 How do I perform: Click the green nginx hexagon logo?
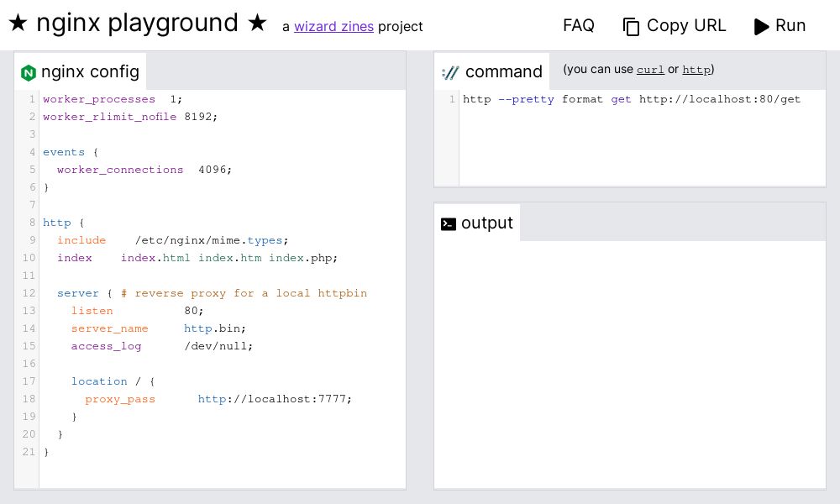point(29,72)
